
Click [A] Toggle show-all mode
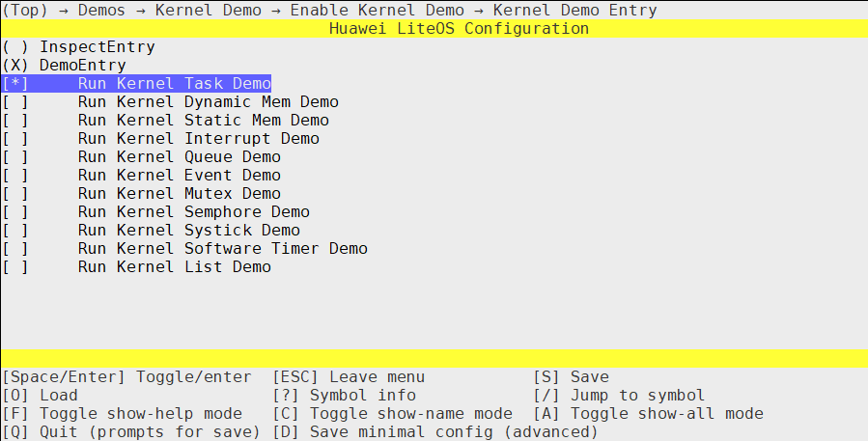(648, 413)
